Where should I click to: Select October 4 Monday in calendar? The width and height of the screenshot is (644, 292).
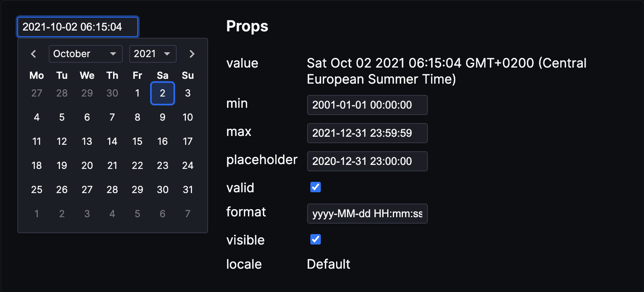(x=37, y=117)
